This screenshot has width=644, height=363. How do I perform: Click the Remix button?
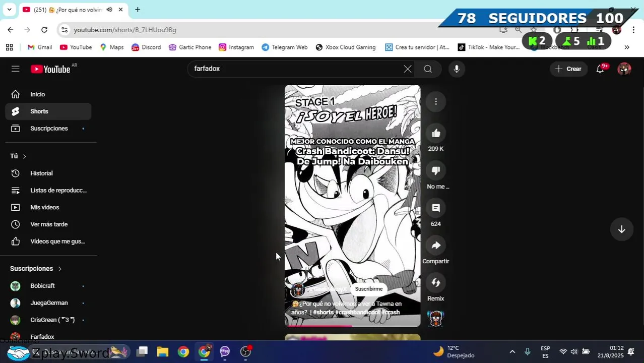tap(436, 283)
